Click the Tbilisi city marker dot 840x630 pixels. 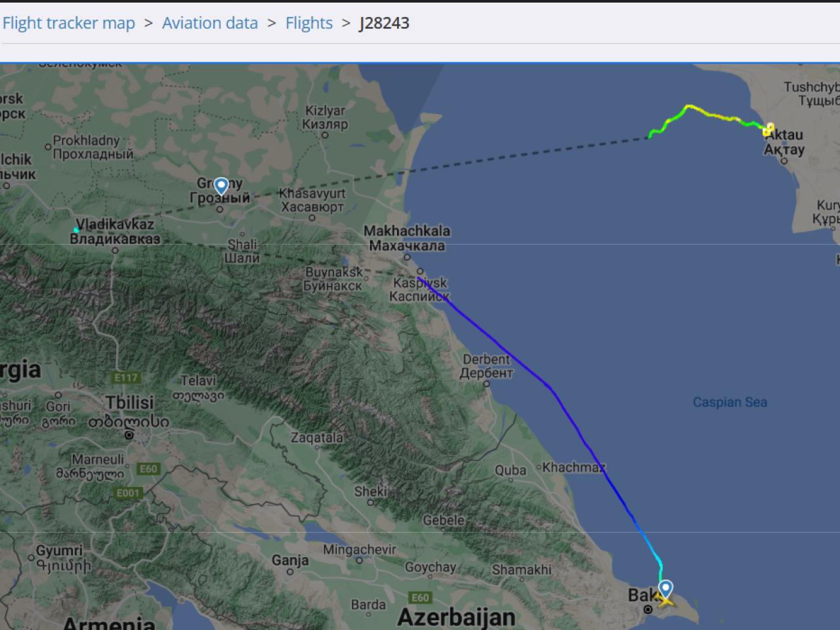tap(129, 434)
